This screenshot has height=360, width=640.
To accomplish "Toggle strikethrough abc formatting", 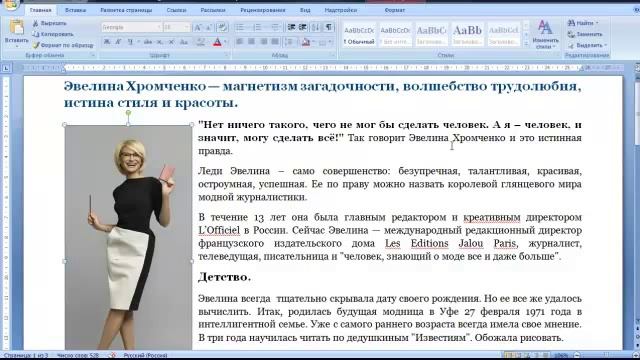I will coord(148,42).
